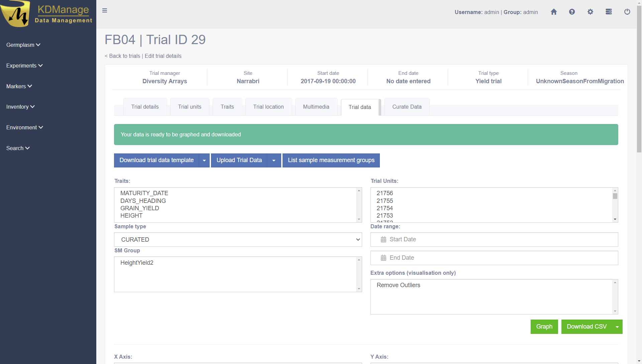642x364 pixels.
Task: Open the Sample type CURATED combo box
Action: (238, 240)
